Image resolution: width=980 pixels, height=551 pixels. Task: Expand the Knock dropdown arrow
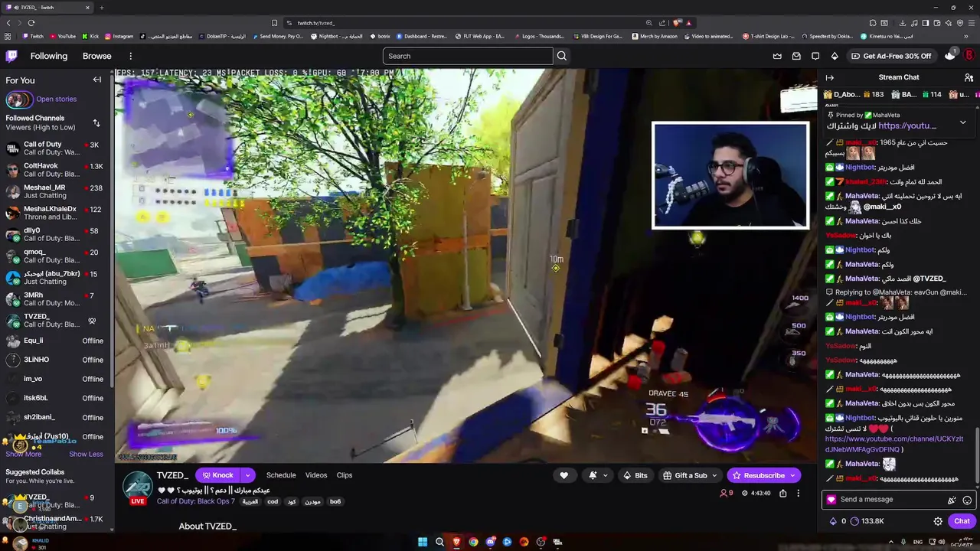[247, 475]
